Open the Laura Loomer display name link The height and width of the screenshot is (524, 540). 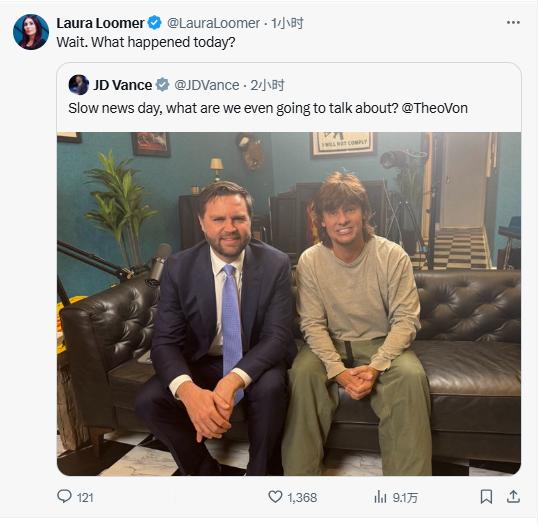click(x=100, y=23)
